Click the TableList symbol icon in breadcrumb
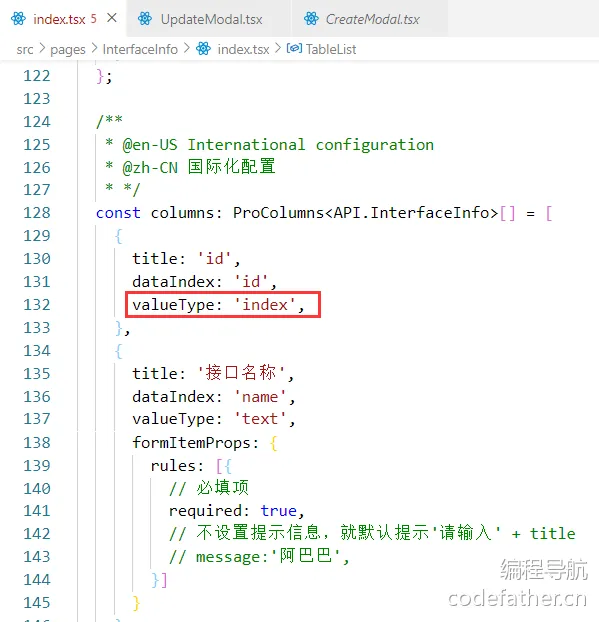 click(294, 48)
